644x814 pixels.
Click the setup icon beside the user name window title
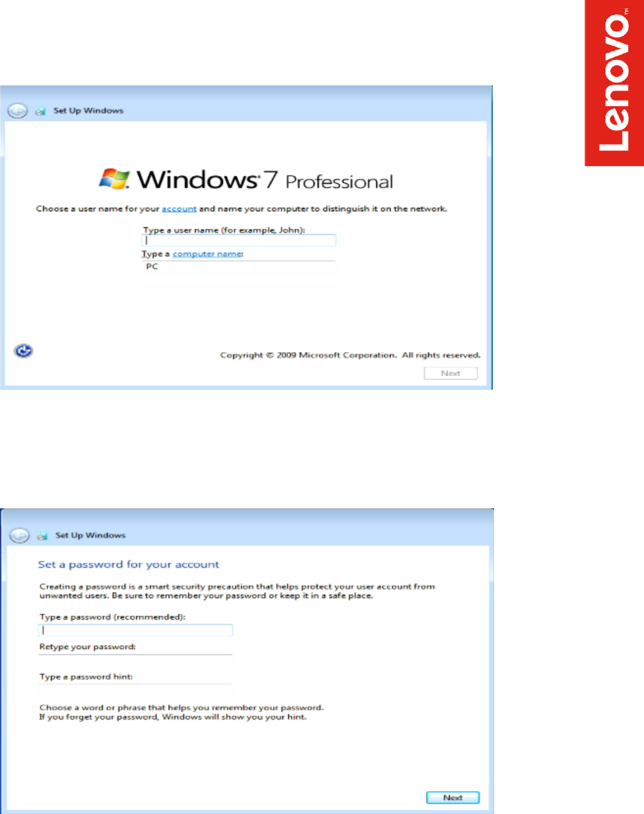[x=40, y=111]
